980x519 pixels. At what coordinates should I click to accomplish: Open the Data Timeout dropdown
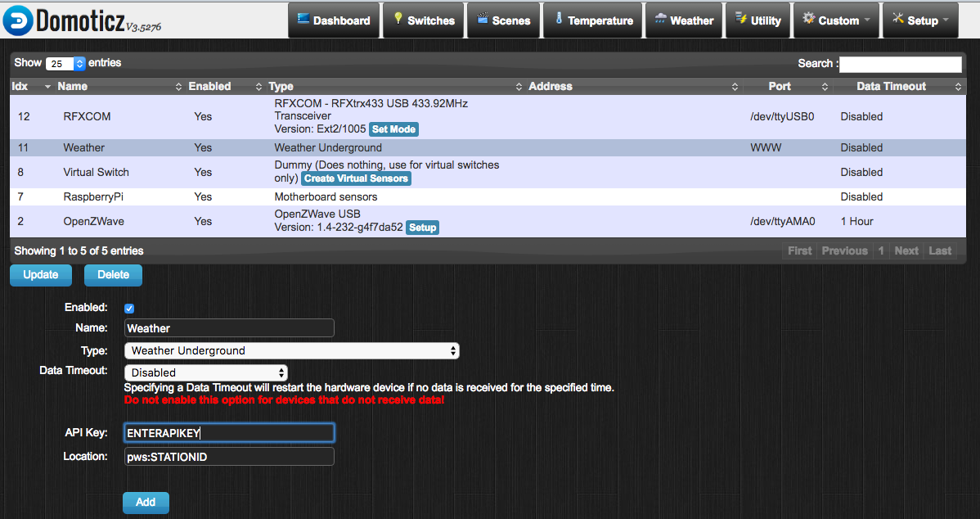(206, 372)
